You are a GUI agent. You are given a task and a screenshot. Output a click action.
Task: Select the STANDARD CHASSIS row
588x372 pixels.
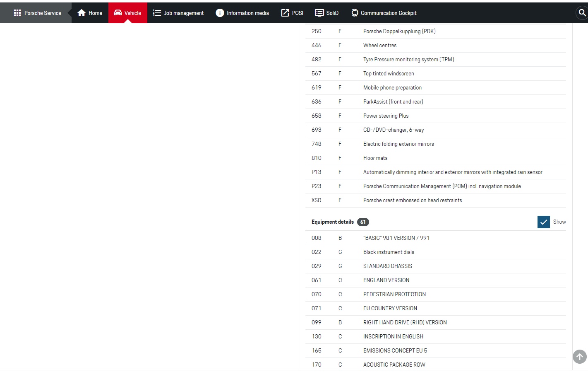pos(436,266)
